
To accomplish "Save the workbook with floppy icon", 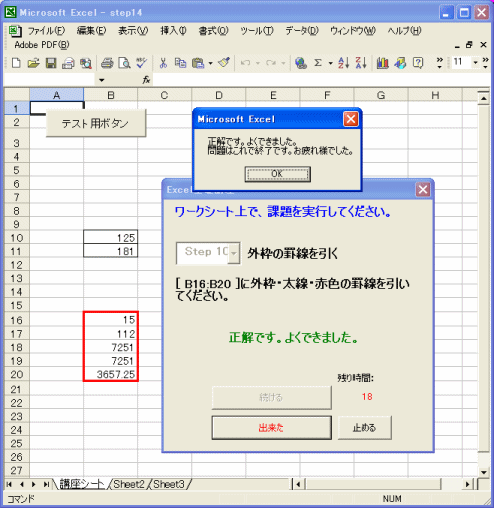I will (x=51, y=63).
